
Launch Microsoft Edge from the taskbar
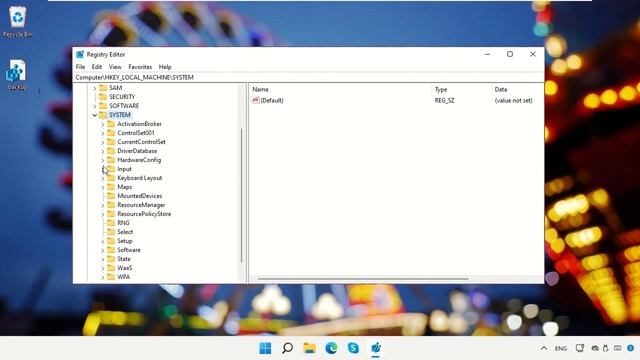331,348
